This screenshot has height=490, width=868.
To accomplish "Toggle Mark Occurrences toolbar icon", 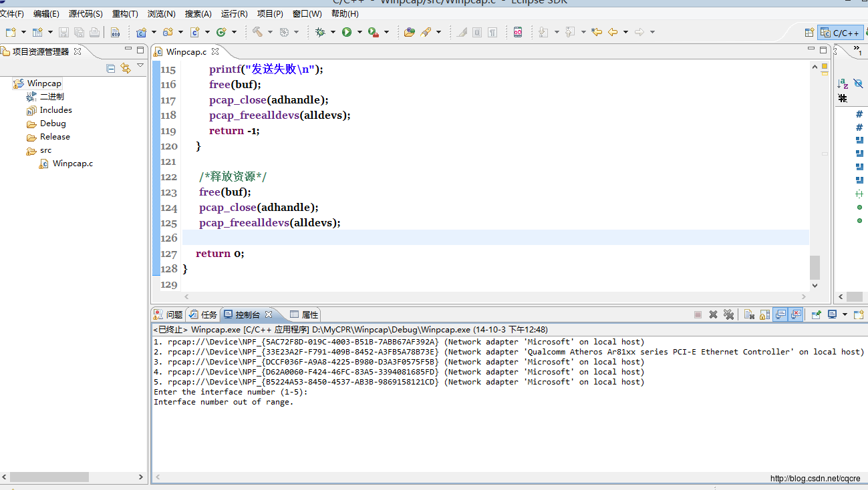I will click(462, 32).
